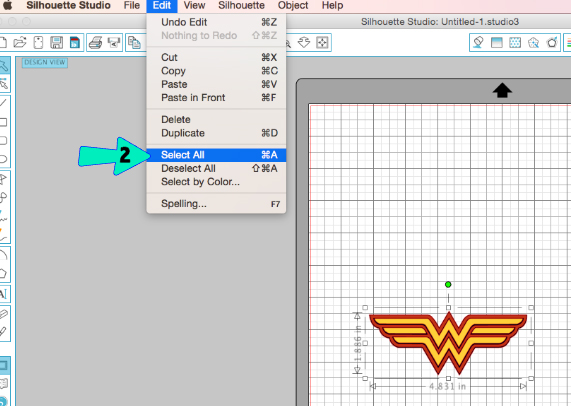The width and height of the screenshot is (571, 406).
Task: Click the Save to SD card icon
Action: [75, 43]
